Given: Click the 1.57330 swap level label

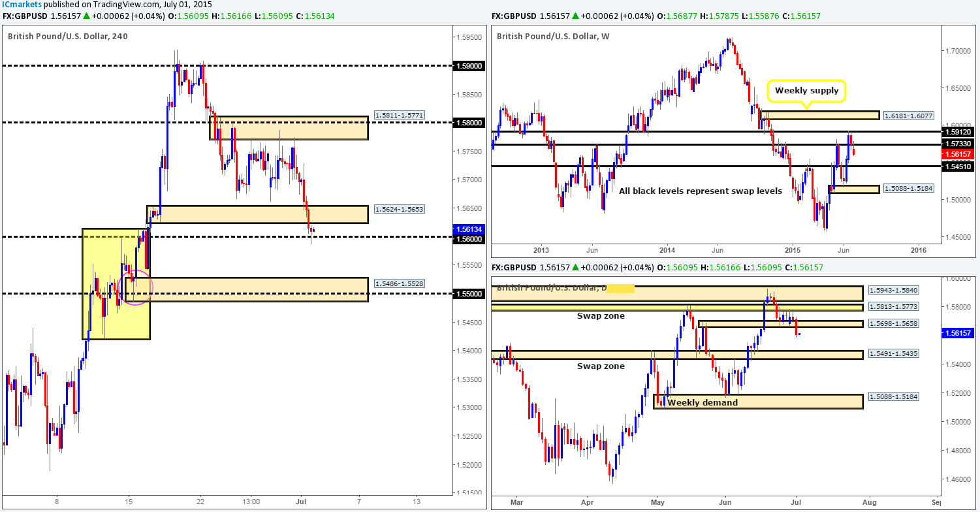Looking at the screenshot, I should pos(958,144).
